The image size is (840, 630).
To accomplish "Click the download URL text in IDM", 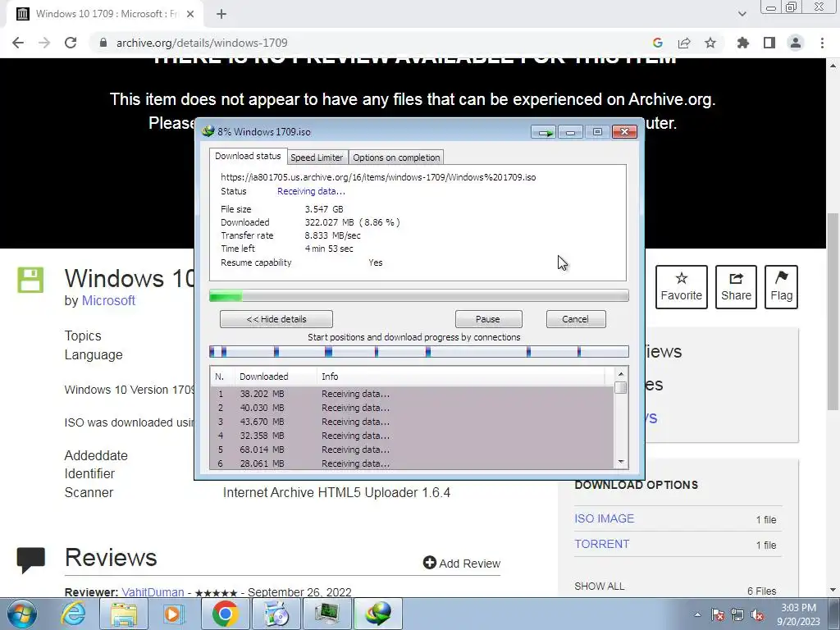I will pyautogui.click(x=378, y=177).
